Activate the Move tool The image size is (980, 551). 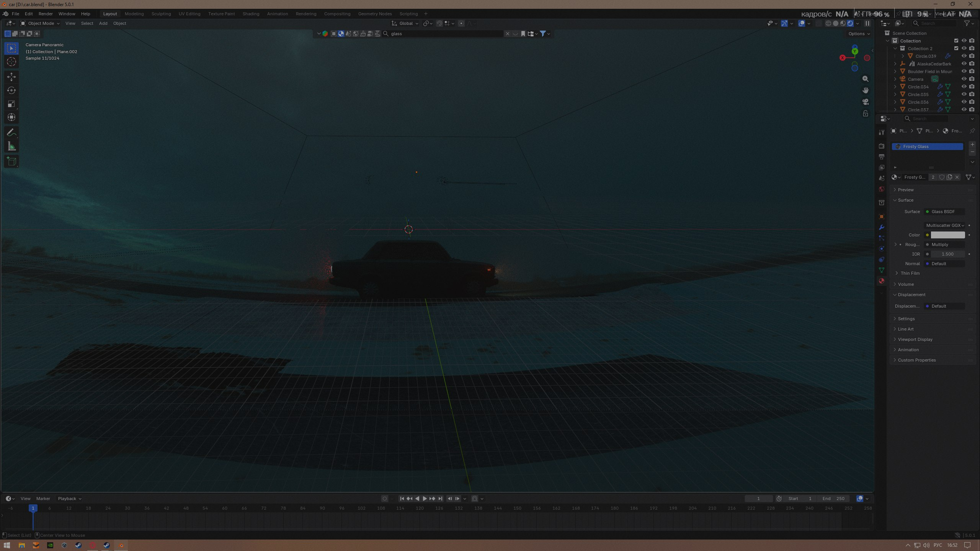(11, 77)
